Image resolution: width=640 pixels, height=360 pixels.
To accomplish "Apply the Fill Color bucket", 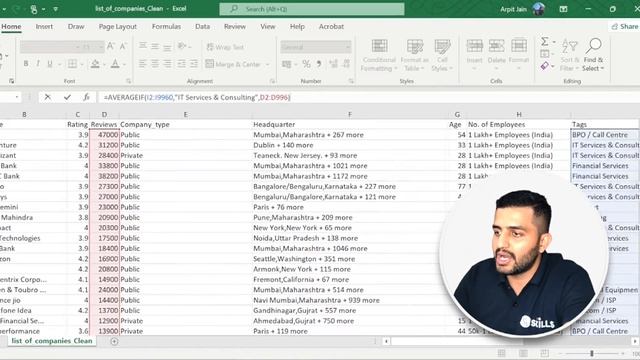I will [x=95, y=64].
